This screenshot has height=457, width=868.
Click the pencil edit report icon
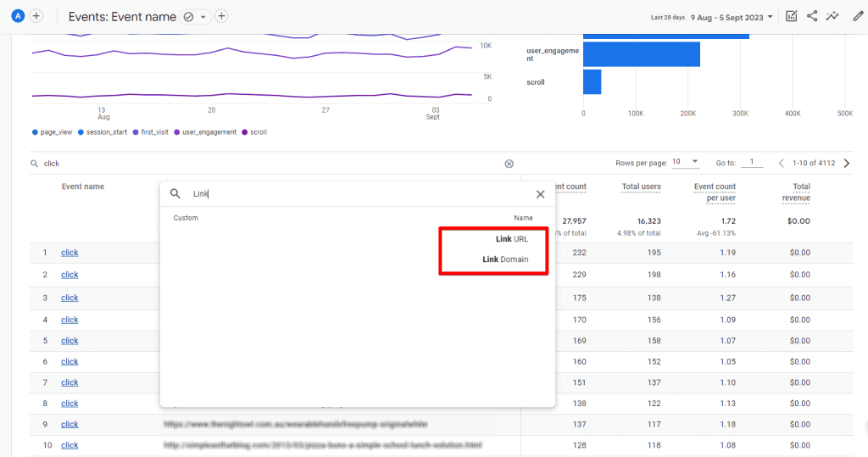(x=858, y=16)
